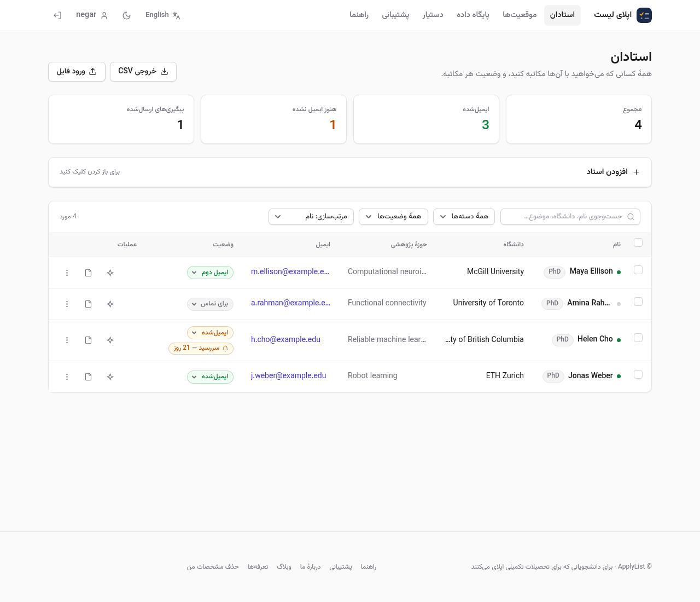Screen dimensions: 700x602
Task: Click the ApplyList logo icon
Action: pyautogui.click(x=644, y=15)
